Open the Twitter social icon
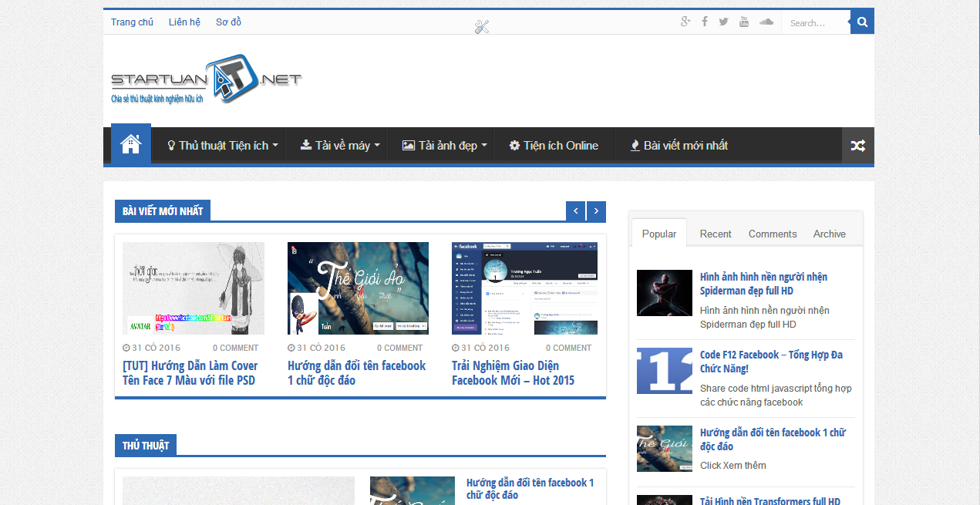This screenshot has width=980, height=505. [x=723, y=22]
